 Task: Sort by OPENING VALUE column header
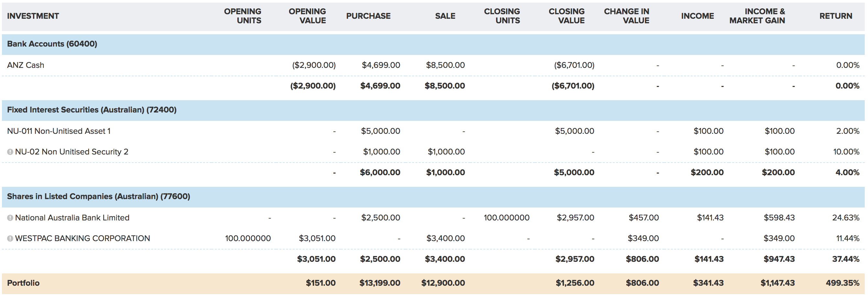click(x=307, y=16)
